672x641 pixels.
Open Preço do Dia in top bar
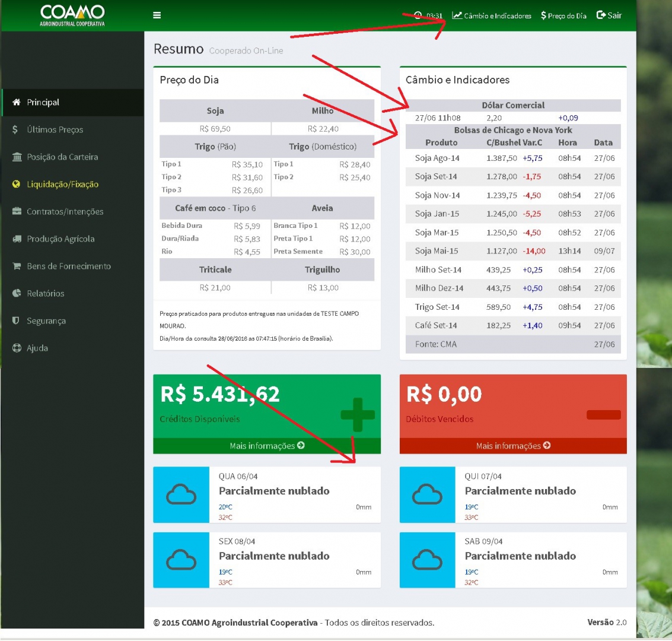563,15
